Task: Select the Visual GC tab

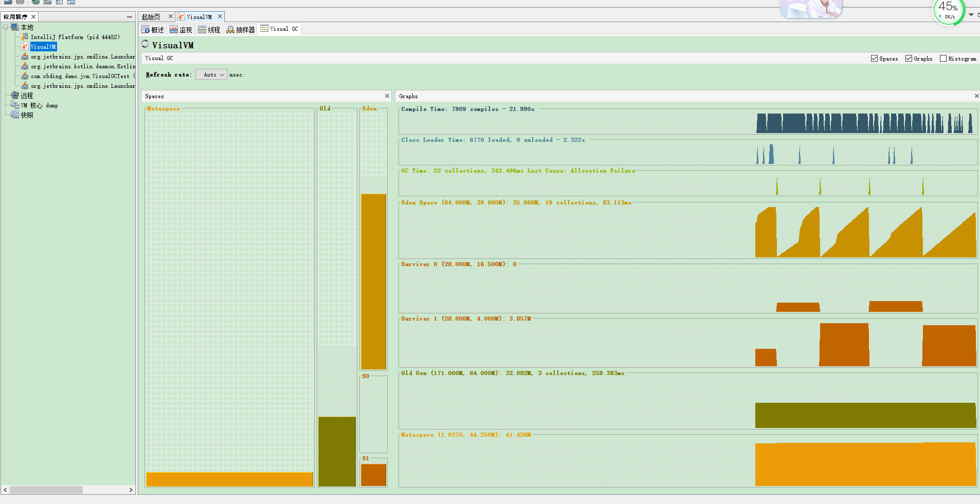Action: [x=279, y=29]
